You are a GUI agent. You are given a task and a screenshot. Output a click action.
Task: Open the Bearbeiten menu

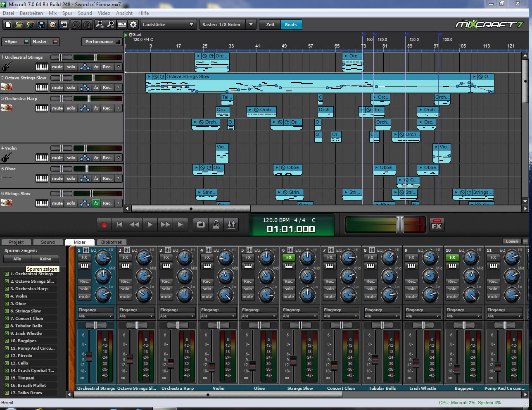[31, 13]
